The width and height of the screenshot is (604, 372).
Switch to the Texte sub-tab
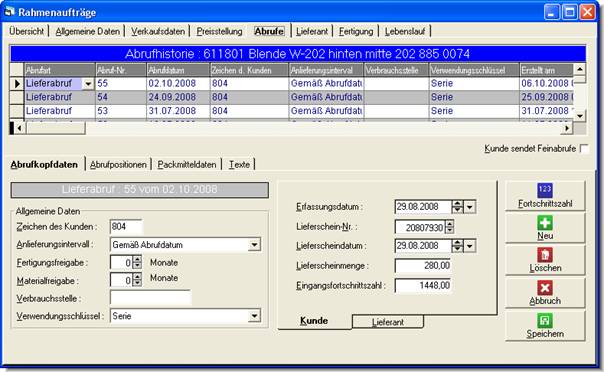click(239, 165)
